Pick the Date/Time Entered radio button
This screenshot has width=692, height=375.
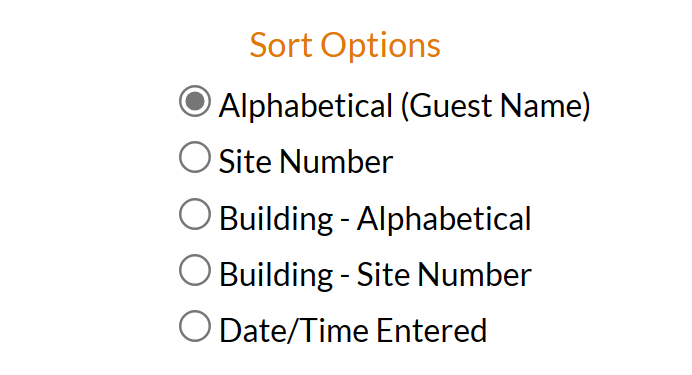pyautogui.click(x=195, y=326)
